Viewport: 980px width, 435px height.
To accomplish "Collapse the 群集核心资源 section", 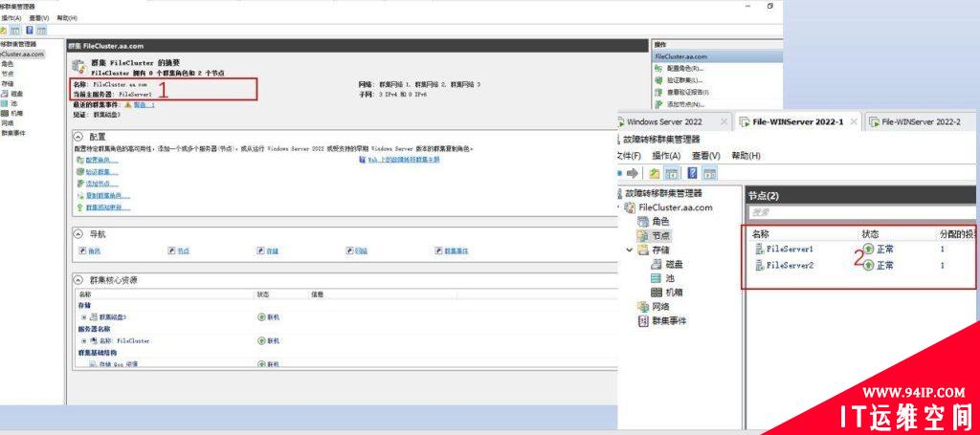I will pyautogui.click(x=78, y=279).
